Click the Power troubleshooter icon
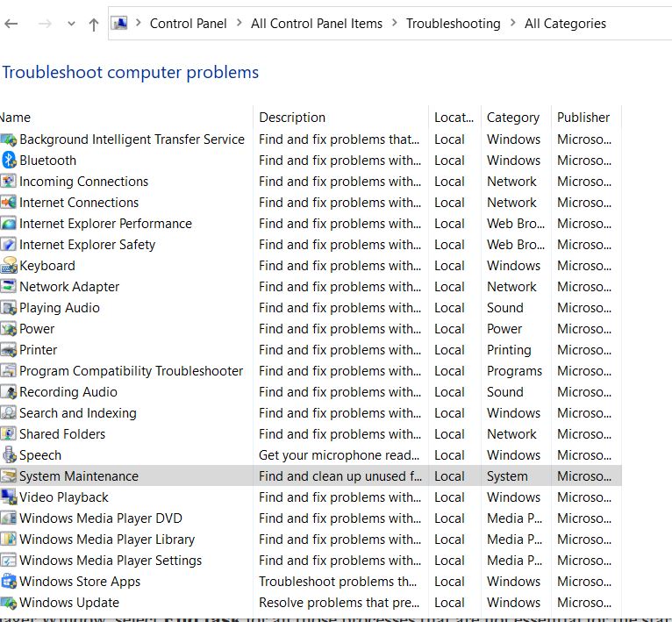Screen dimensions: 672x622 coord(9,329)
